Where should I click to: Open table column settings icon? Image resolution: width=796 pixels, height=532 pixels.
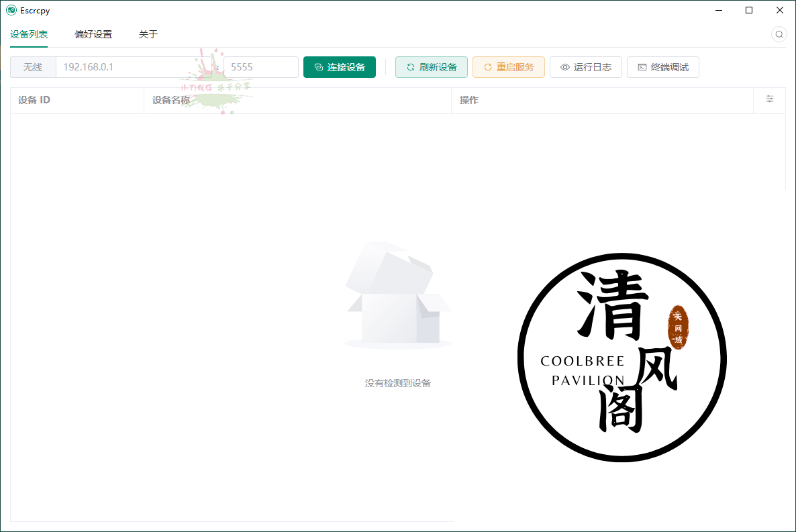pyautogui.click(x=770, y=99)
